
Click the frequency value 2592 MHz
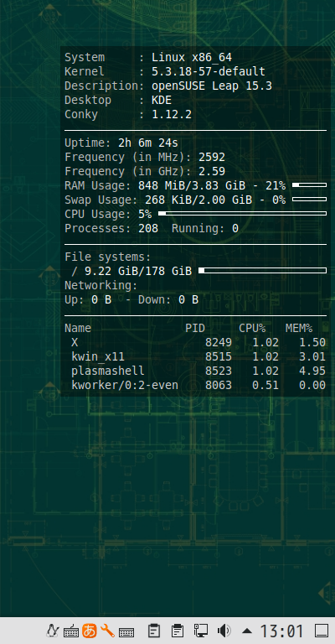coord(212,158)
